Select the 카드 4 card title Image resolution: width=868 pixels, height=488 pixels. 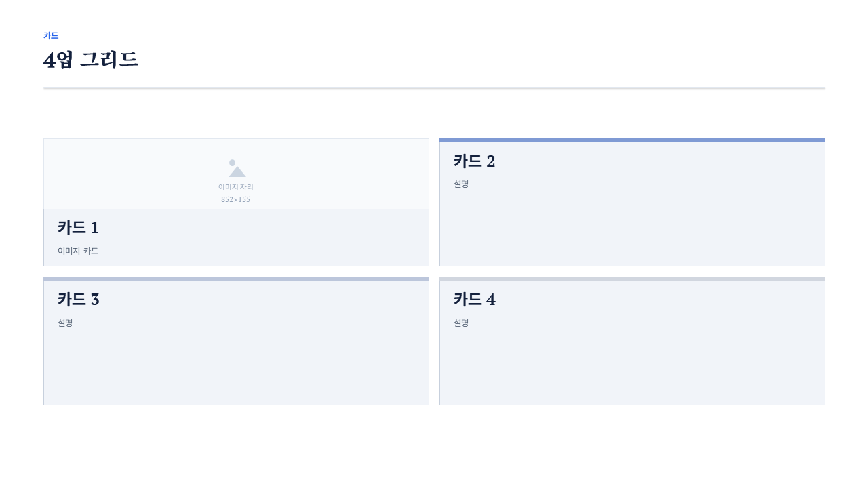474,300
